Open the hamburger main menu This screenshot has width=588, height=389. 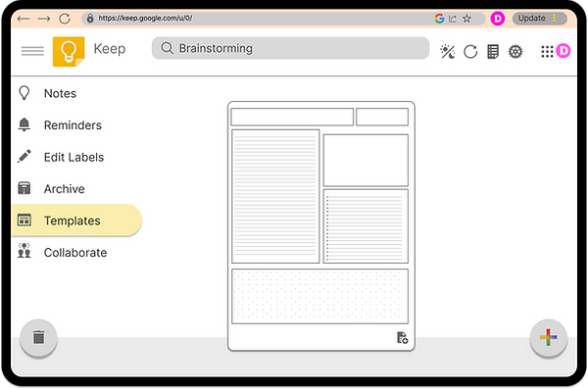[x=32, y=51]
